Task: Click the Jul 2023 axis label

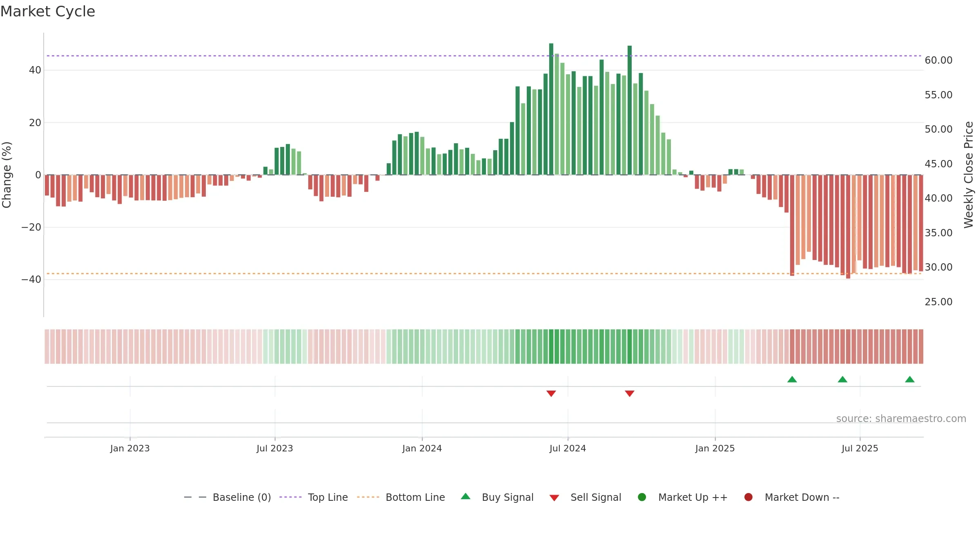Action: point(275,448)
